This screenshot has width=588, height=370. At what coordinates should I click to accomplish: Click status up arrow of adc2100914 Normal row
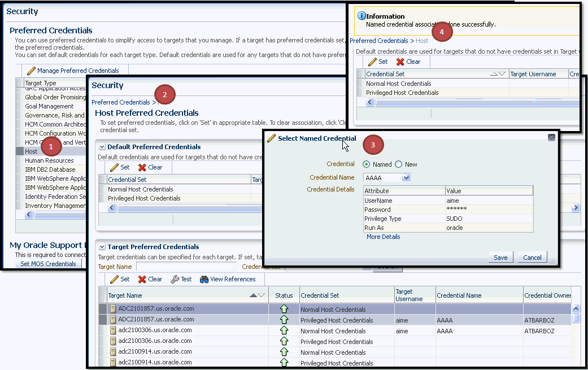284,352
